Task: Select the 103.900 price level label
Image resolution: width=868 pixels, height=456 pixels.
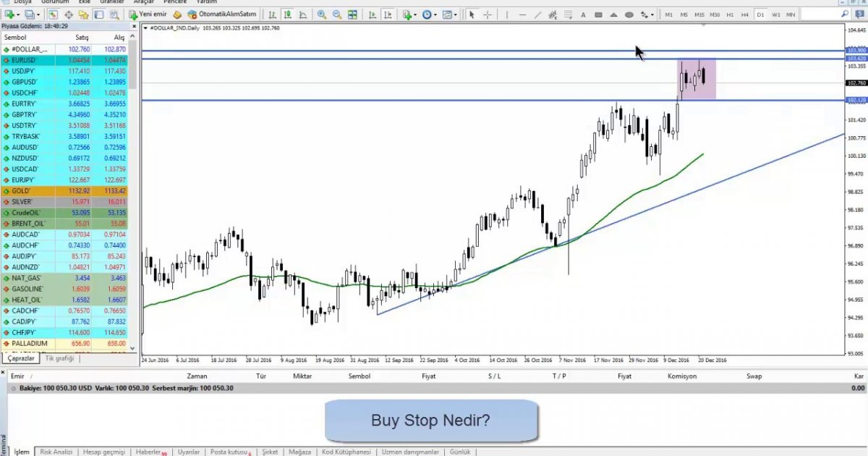Action: point(856,51)
